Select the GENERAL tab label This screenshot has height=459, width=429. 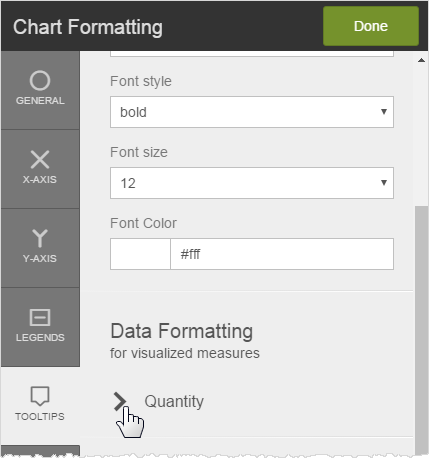click(40, 101)
